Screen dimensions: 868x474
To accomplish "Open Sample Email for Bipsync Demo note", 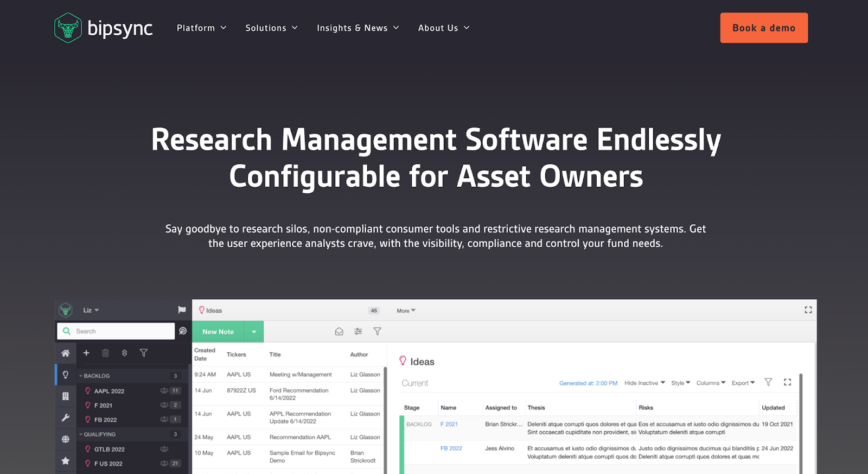I will [302, 457].
